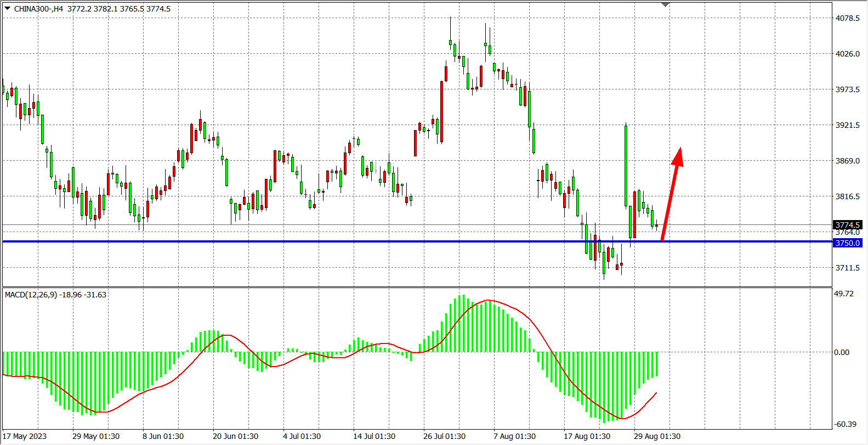The width and height of the screenshot is (868, 445).
Task: Click the 20 Jun 01:30 time label
Action: coord(235,436)
